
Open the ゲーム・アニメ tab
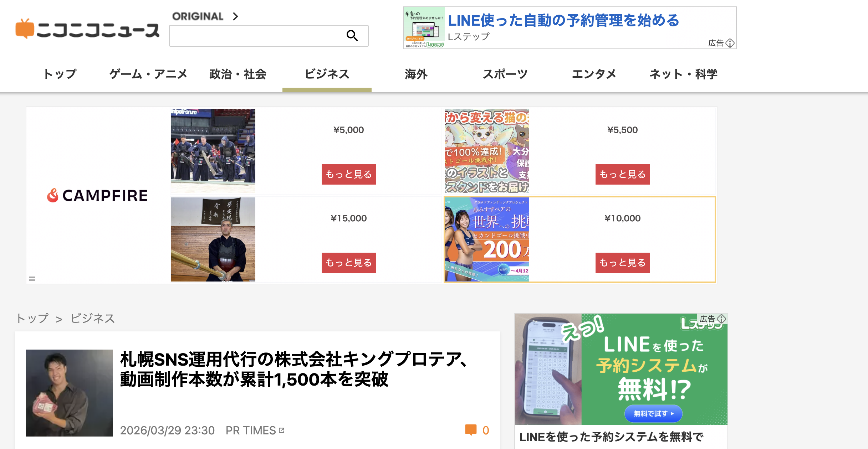(x=148, y=74)
